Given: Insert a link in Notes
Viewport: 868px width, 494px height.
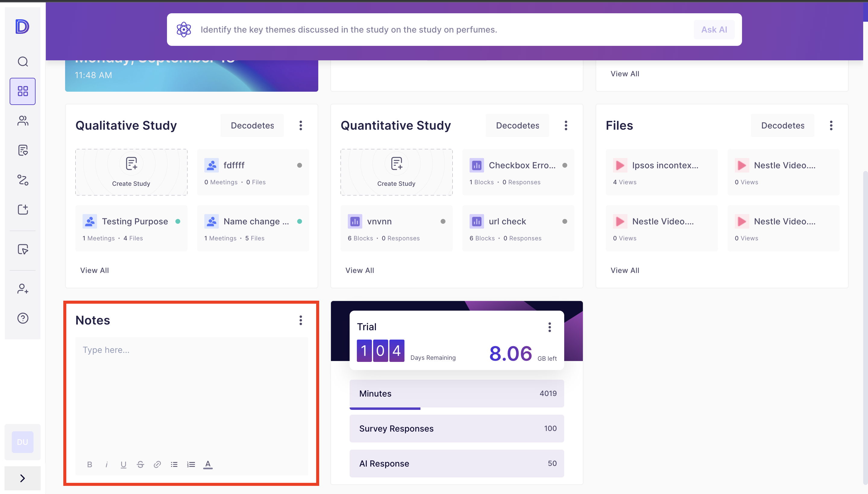Looking at the screenshot, I should point(157,464).
